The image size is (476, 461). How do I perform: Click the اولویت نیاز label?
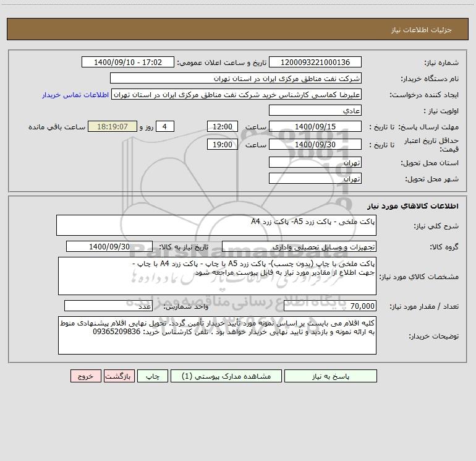[441, 111]
